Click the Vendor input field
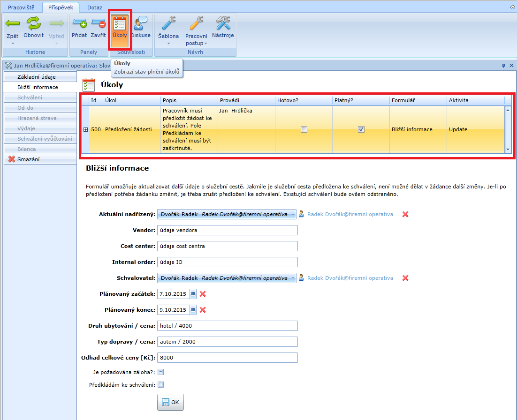 pyautogui.click(x=227, y=230)
